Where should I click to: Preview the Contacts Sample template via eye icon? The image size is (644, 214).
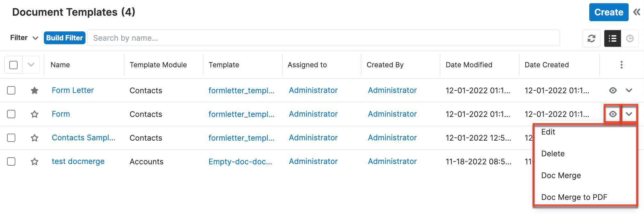[x=612, y=138]
